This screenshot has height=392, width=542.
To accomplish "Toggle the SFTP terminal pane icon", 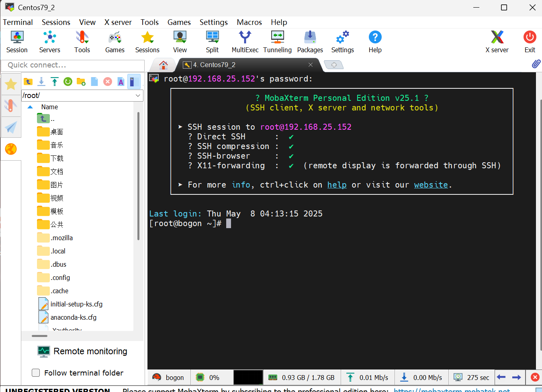I will [x=134, y=82].
